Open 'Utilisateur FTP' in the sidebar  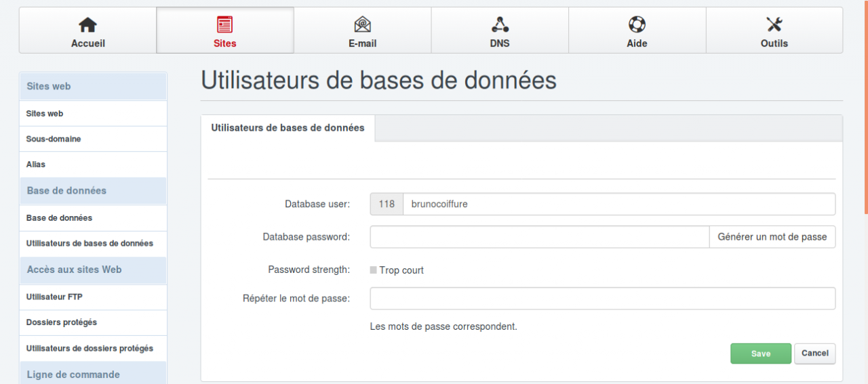(x=54, y=297)
